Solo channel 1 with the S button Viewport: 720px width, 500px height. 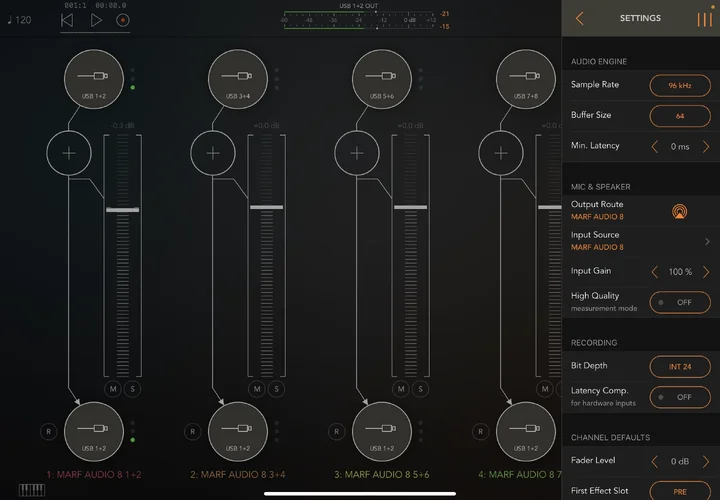tap(133, 389)
